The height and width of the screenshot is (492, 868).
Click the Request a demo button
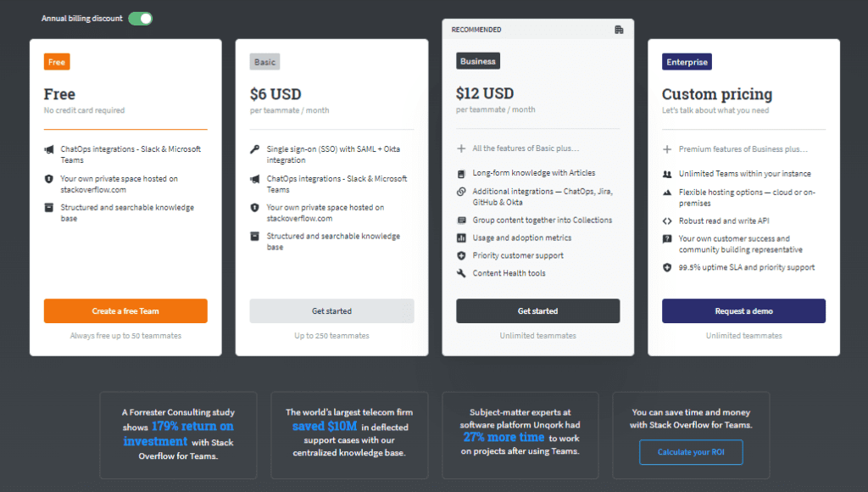coord(743,310)
